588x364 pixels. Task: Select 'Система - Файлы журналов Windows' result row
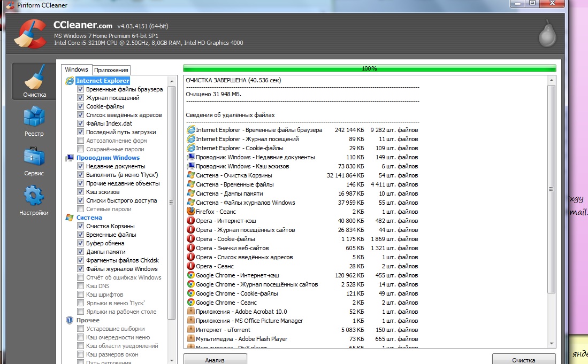tap(302, 203)
